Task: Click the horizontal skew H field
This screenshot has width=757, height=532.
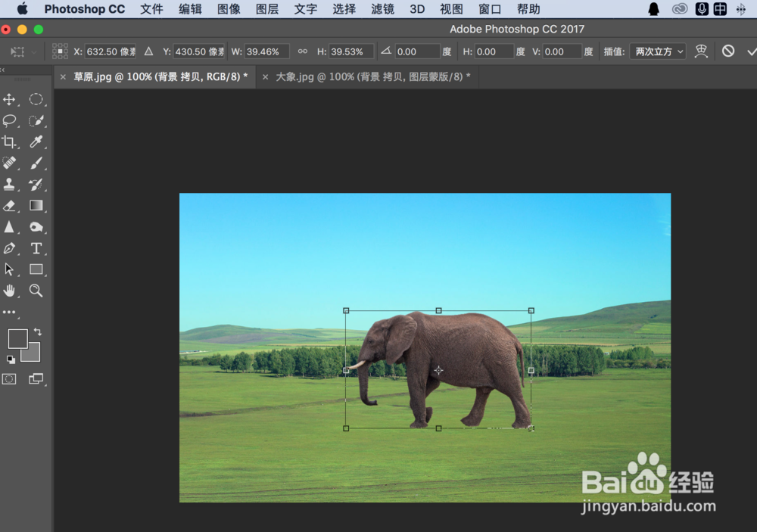Action: pos(494,51)
